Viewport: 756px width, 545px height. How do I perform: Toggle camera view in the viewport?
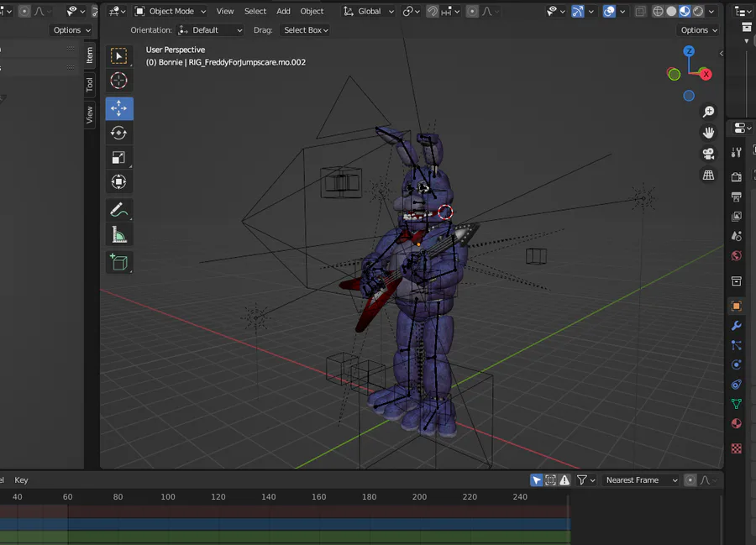tap(709, 154)
